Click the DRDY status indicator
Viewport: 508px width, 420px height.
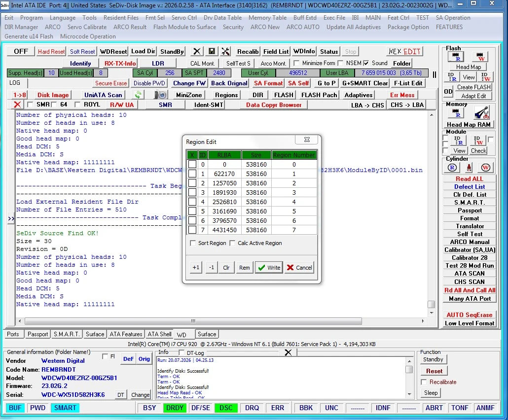click(175, 408)
